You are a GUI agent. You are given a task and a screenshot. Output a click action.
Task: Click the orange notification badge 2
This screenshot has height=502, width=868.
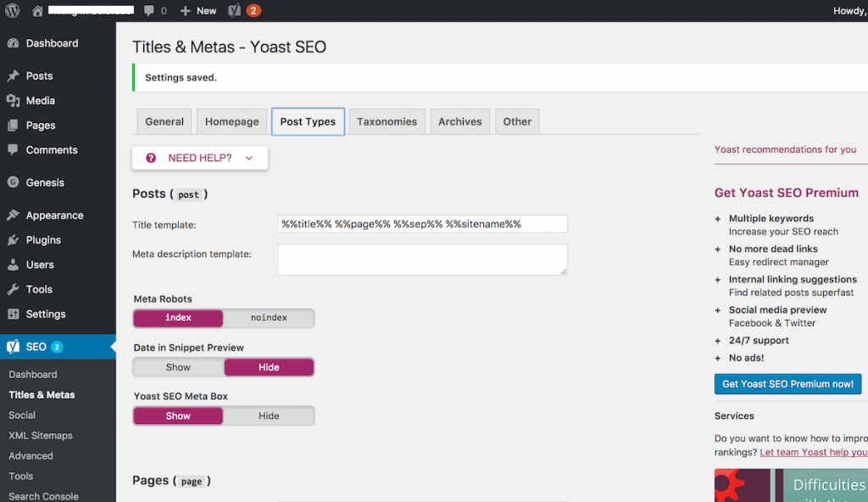point(253,10)
